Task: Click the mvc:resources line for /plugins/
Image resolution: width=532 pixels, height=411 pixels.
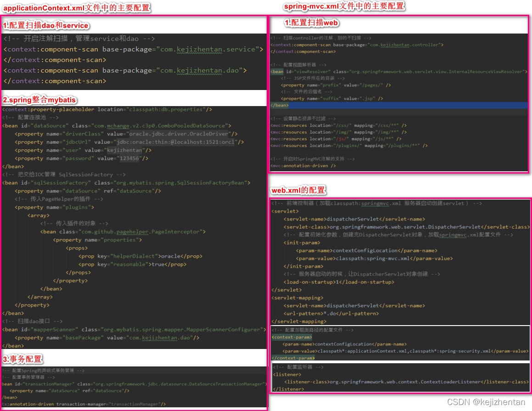Action: click(x=349, y=145)
